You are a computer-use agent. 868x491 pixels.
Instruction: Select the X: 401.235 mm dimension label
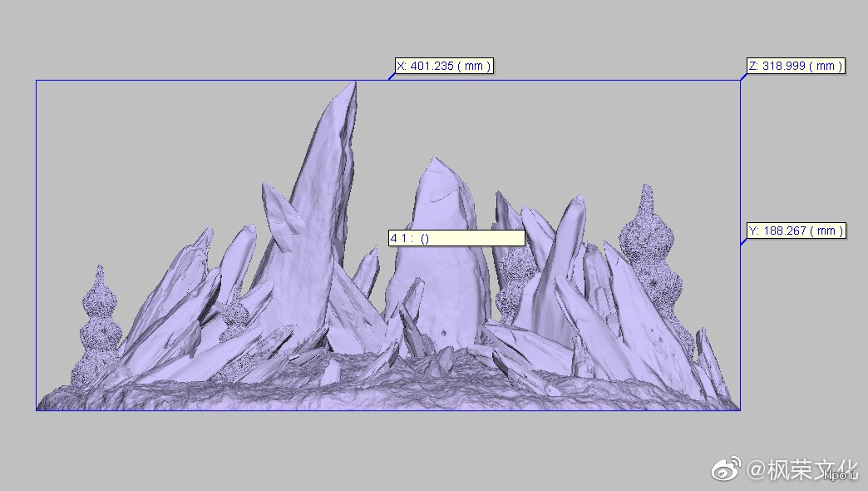[444, 66]
